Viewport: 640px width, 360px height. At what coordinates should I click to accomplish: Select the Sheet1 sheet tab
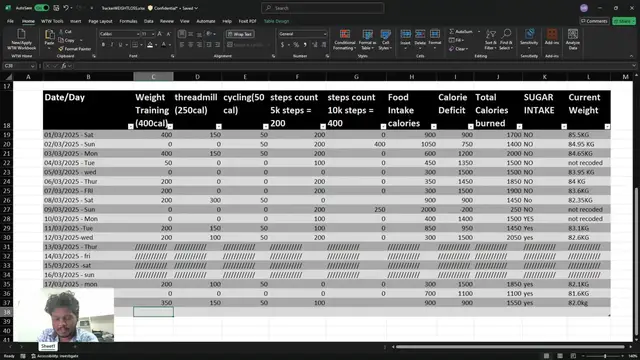click(x=48, y=346)
